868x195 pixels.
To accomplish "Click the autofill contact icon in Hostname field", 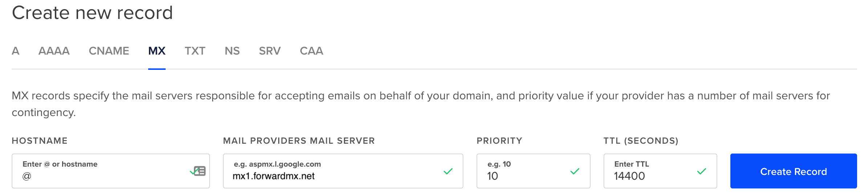I will 200,171.
